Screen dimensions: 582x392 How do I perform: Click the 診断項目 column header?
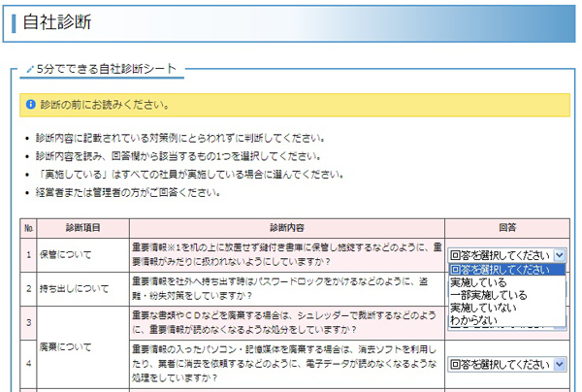click(x=82, y=227)
